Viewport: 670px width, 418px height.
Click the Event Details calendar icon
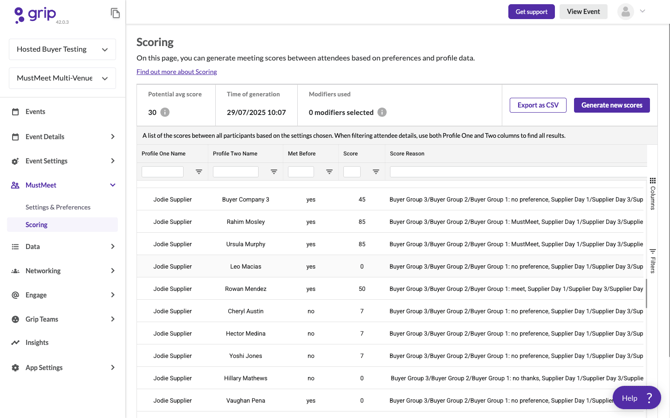click(x=15, y=137)
